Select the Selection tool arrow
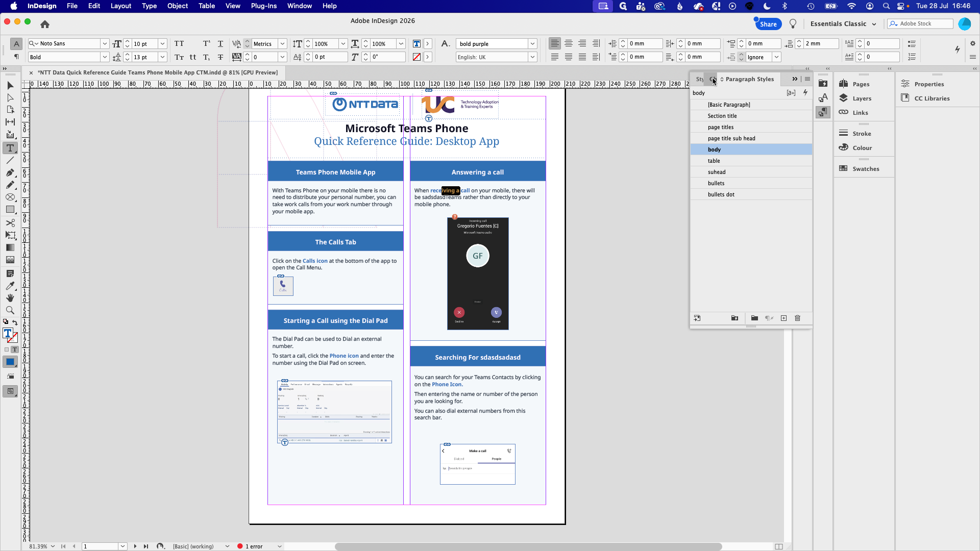Viewport: 980px width, 551px height. [10, 85]
